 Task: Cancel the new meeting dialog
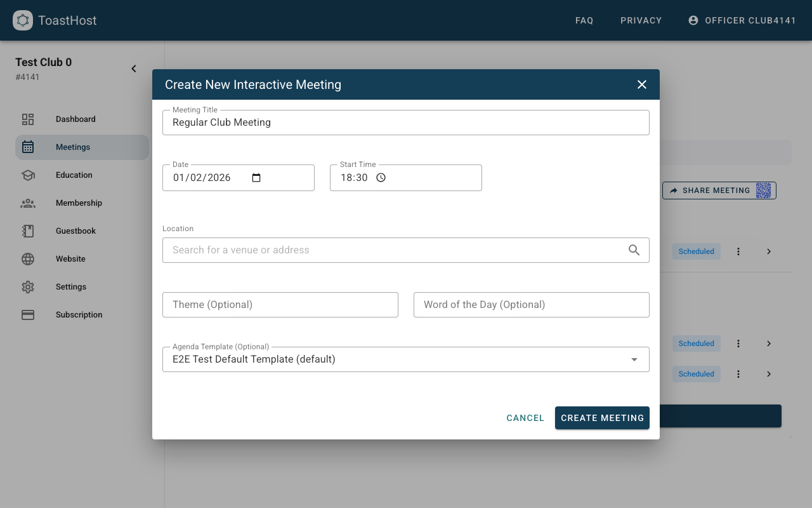525,418
